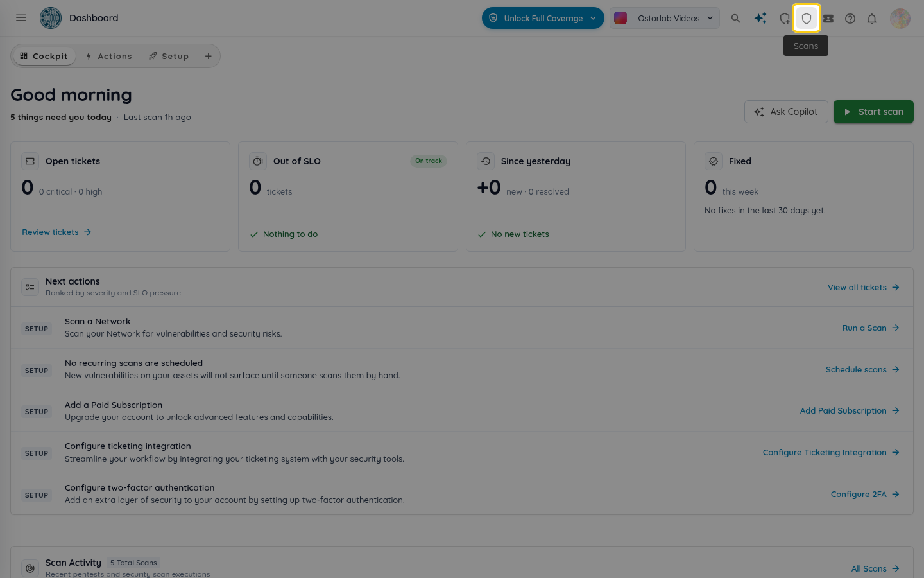Click the '5 Total Scans' badge

[x=133, y=563]
